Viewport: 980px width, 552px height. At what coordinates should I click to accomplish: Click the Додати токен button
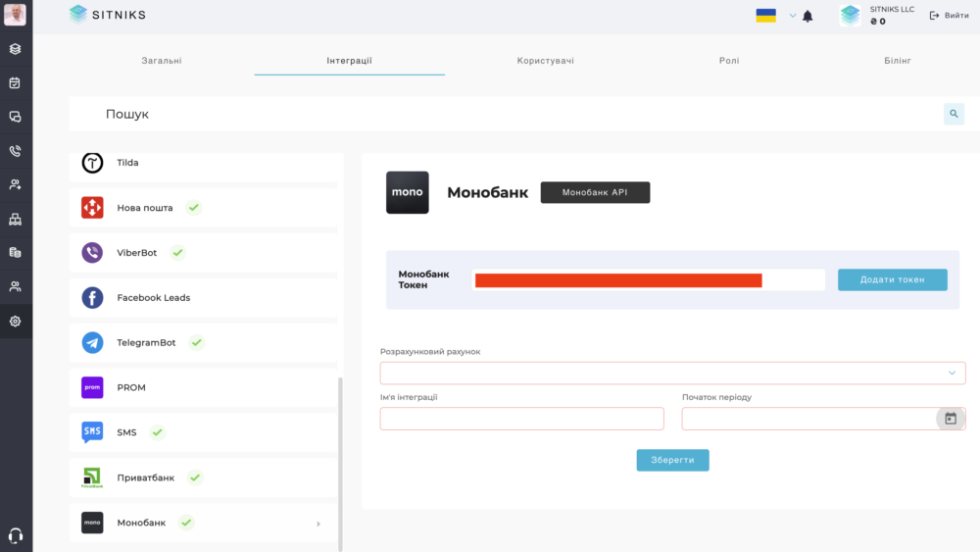[x=893, y=280]
